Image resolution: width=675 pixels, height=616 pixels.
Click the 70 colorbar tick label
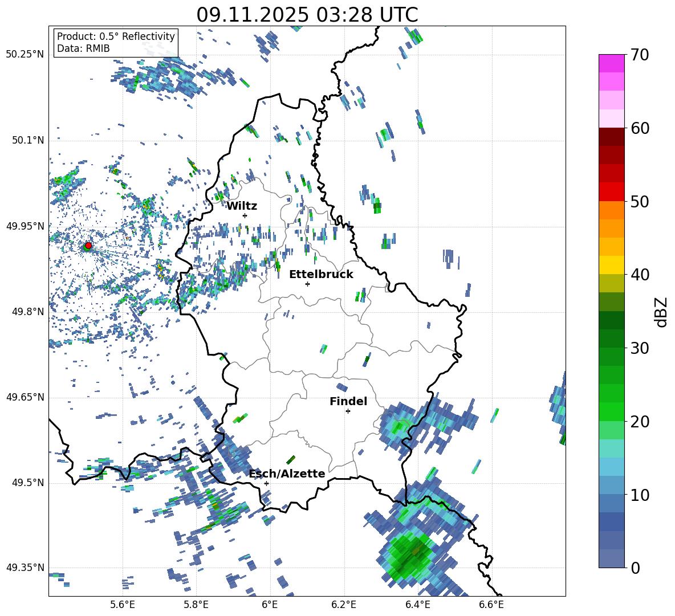click(x=640, y=55)
